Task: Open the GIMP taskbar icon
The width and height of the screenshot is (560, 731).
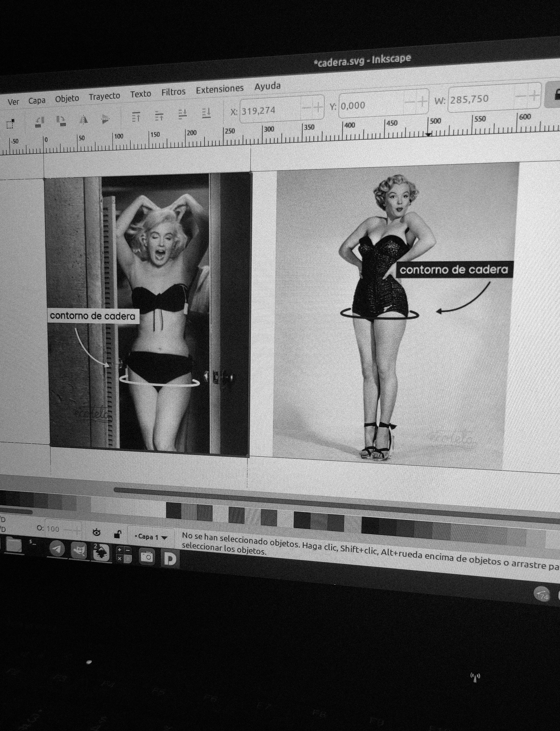Action: pyautogui.click(x=79, y=550)
